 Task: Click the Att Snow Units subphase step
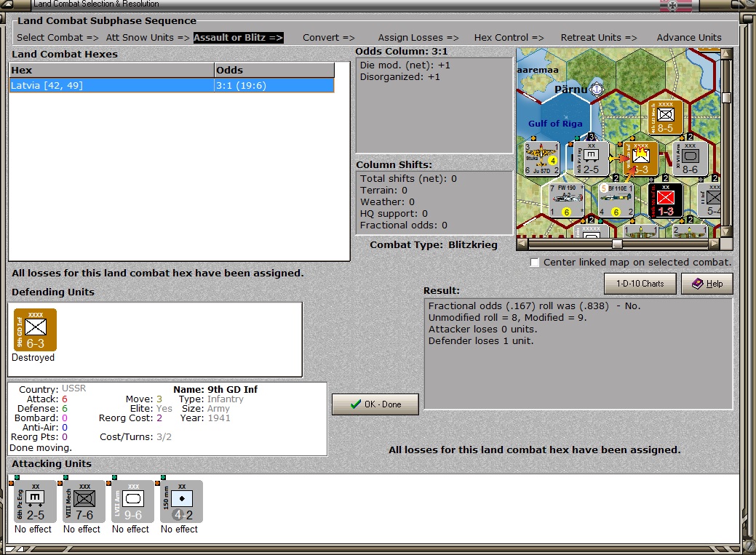click(x=148, y=38)
